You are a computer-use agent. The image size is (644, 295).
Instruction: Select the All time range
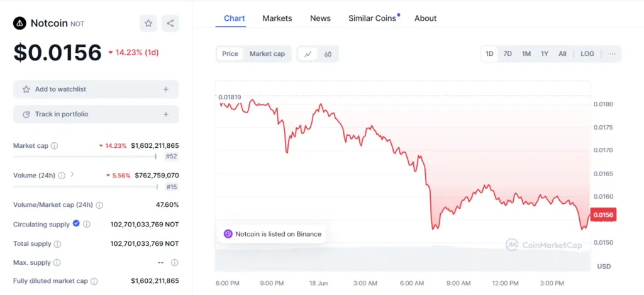tap(562, 54)
